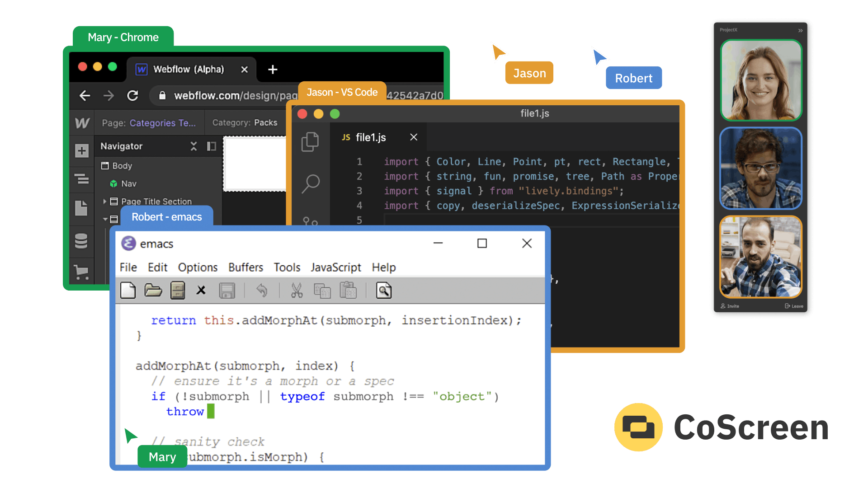Toggle the Navigator pin panel icon
The image size is (868, 488).
click(211, 146)
